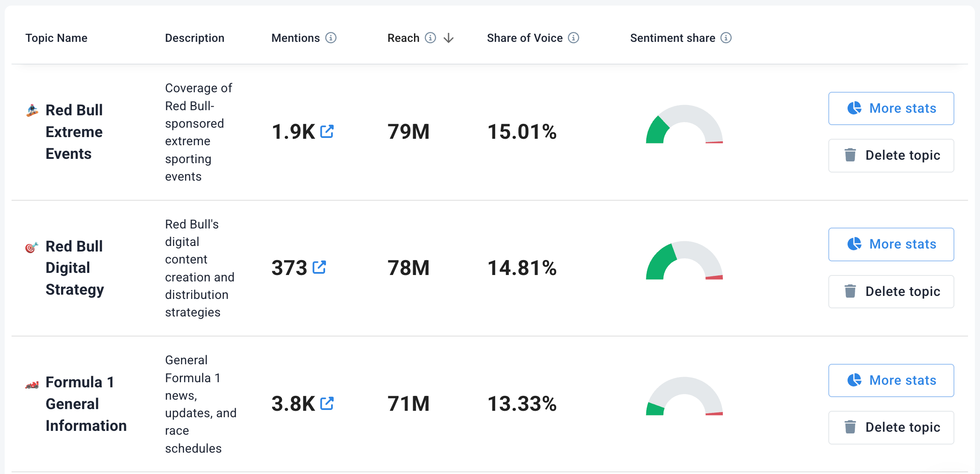
Task: Click the Description column header
Action: (194, 38)
